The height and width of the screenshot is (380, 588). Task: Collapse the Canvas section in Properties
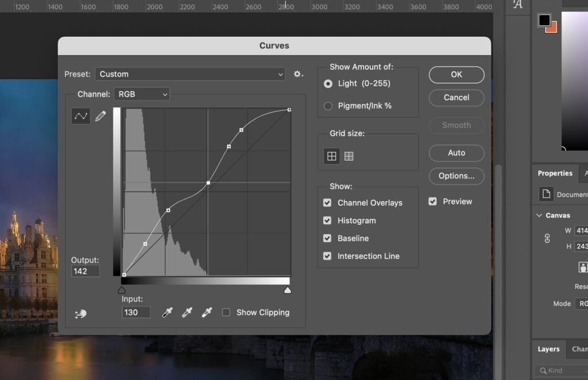[539, 215]
